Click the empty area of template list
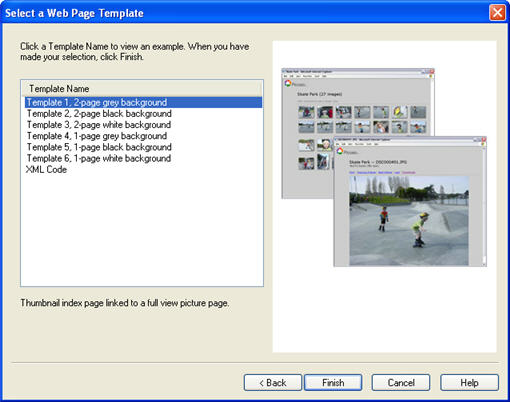Screen dimensions: 510x402 click(142, 230)
